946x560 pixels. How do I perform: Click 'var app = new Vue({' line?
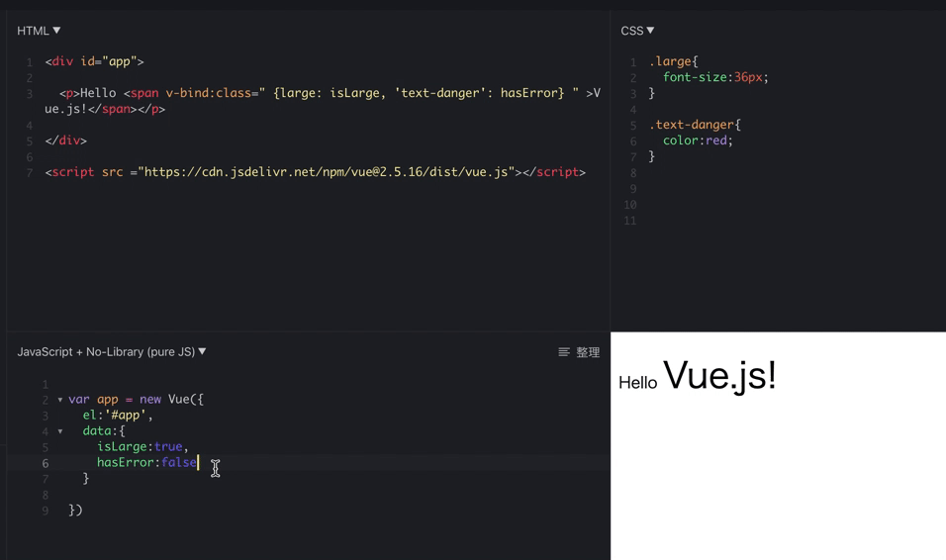point(136,400)
